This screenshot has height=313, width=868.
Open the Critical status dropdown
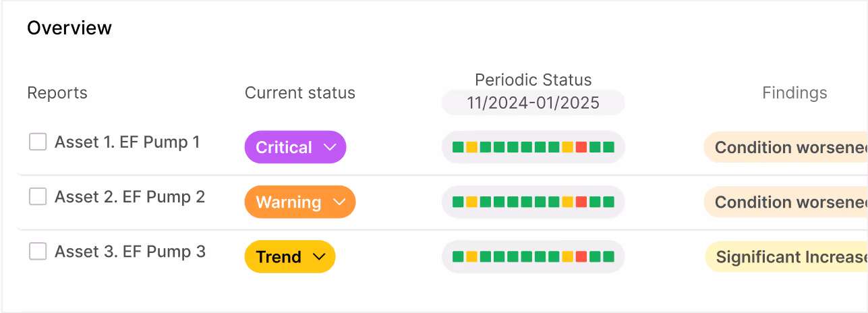295,147
